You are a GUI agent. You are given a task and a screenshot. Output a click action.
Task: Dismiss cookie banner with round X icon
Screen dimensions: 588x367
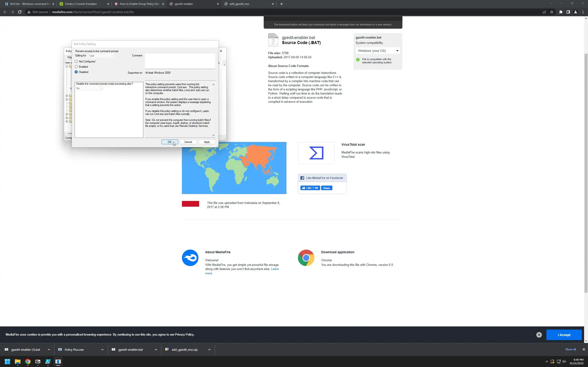click(539, 335)
